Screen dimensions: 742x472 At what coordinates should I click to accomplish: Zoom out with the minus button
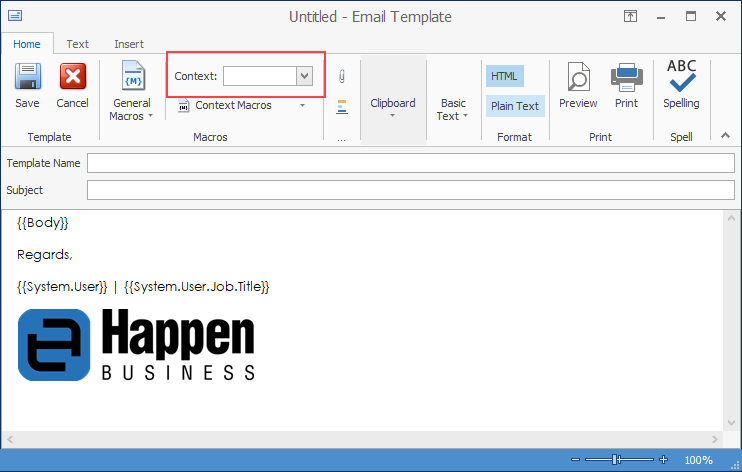tap(575, 459)
